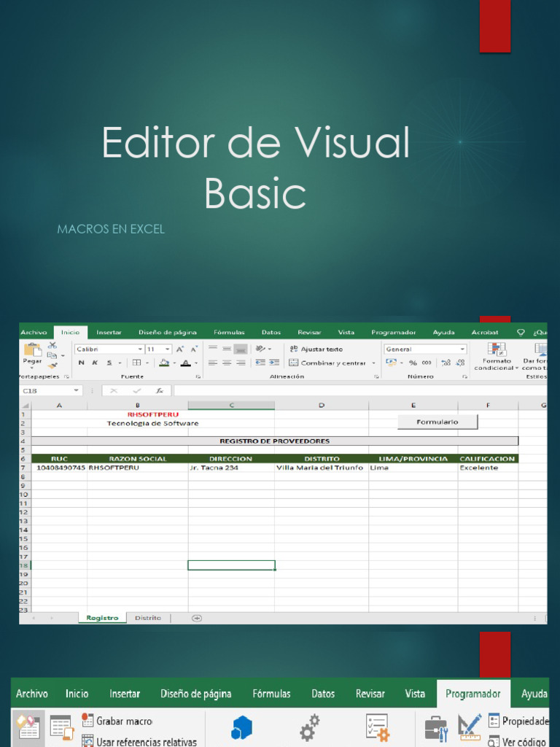Click the decrease decimals icon
The image size is (560, 747).
(x=460, y=363)
